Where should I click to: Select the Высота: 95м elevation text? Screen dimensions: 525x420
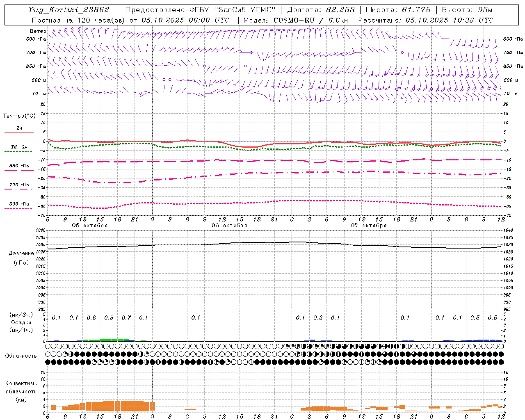tap(467, 10)
